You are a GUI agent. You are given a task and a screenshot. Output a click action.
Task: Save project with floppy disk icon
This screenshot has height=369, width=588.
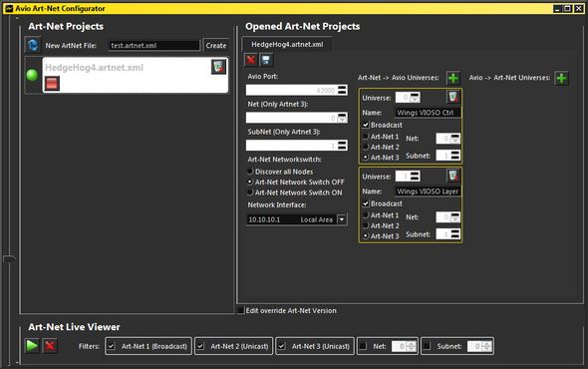(266, 60)
